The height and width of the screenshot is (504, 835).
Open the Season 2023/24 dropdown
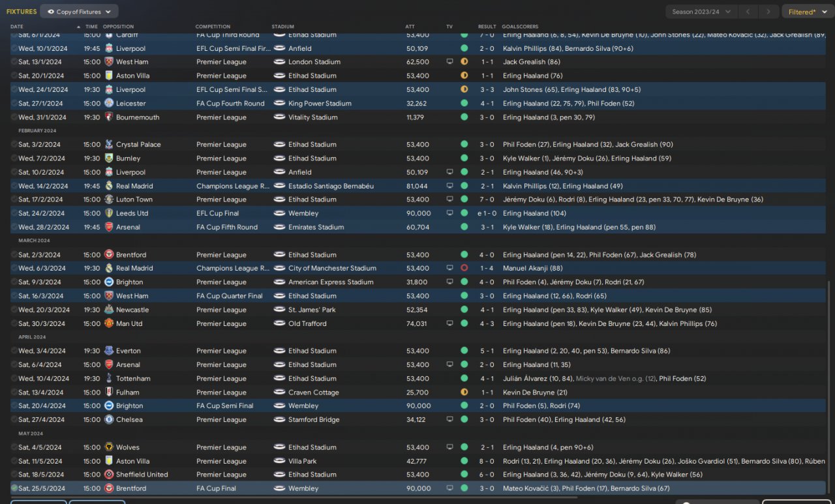pos(701,12)
